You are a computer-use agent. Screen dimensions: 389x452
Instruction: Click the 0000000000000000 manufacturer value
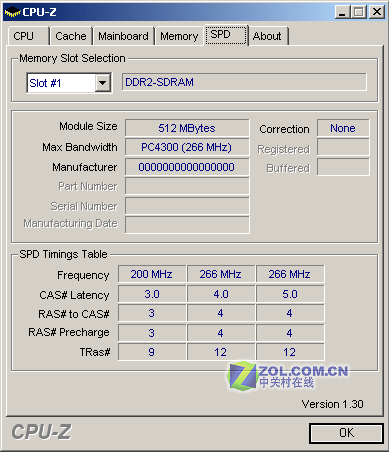187,167
